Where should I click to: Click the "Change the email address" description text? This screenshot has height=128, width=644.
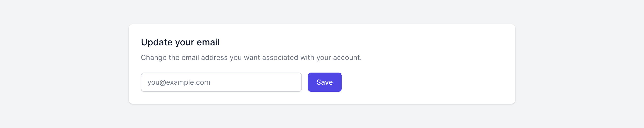point(251,58)
